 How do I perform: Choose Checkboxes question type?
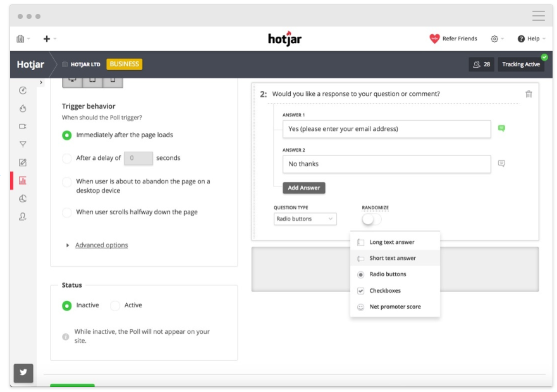pyautogui.click(x=395, y=290)
